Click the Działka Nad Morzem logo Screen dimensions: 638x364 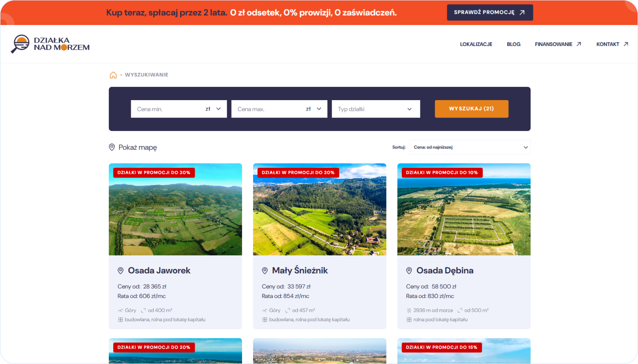(x=50, y=44)
